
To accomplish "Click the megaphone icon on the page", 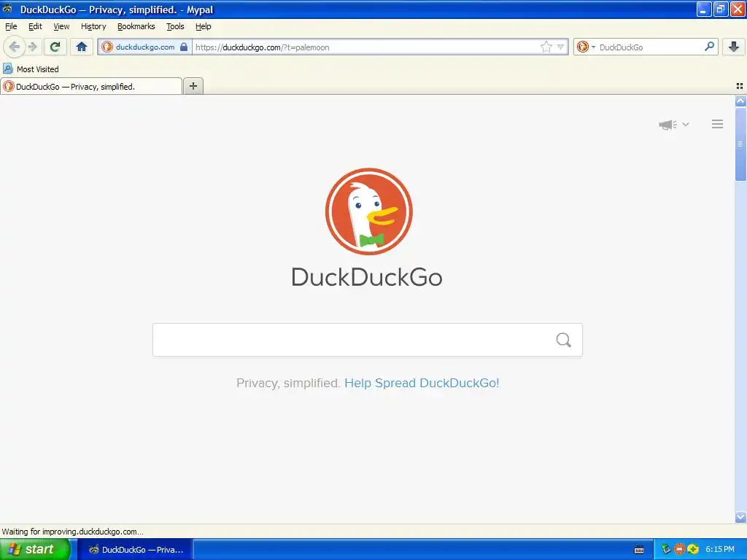I will click(667, 124).
